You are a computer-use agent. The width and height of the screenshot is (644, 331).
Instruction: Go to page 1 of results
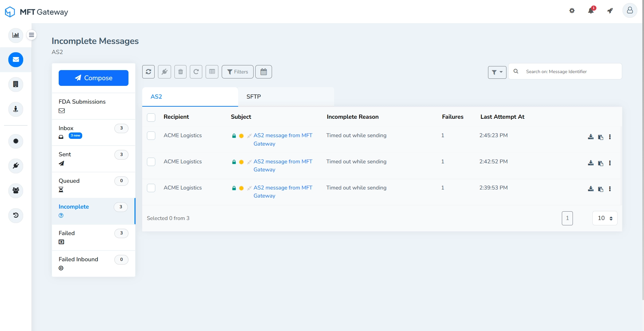(x=567, y=218)
